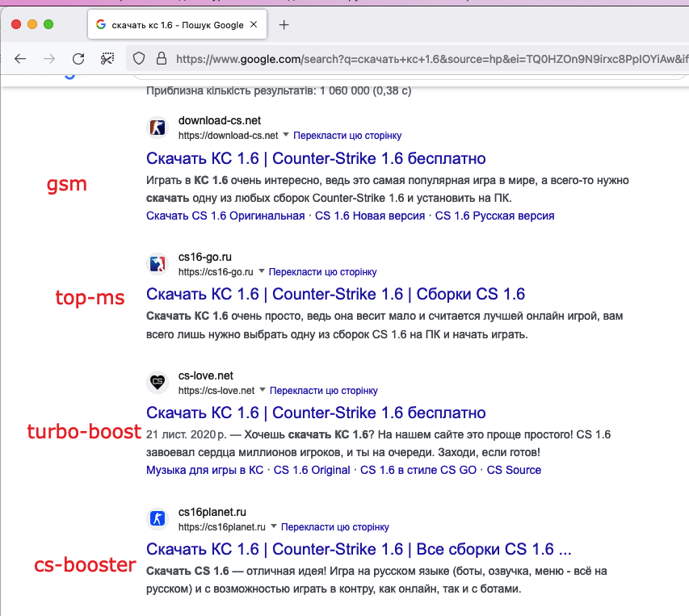Viewport: 689px width, 616px height.
Task: Open 'CS 1.6 Русская версия' sitelink
Action: point(495,216)
